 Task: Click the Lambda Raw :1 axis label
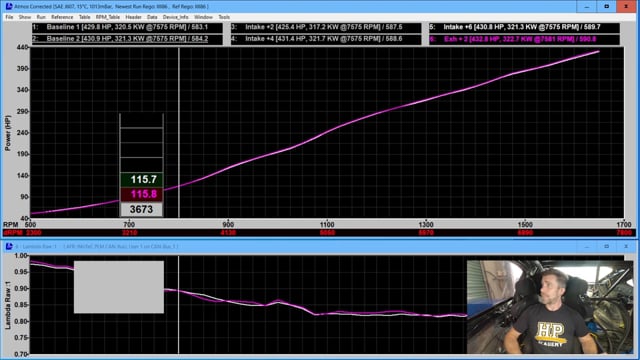pyautogui.click(x=8, y=305)
